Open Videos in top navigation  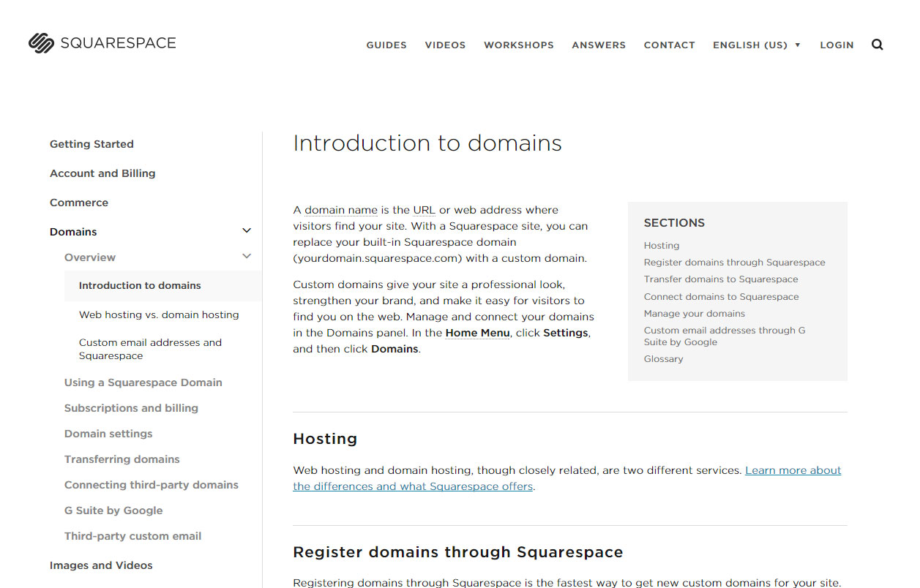coord(445,45)
